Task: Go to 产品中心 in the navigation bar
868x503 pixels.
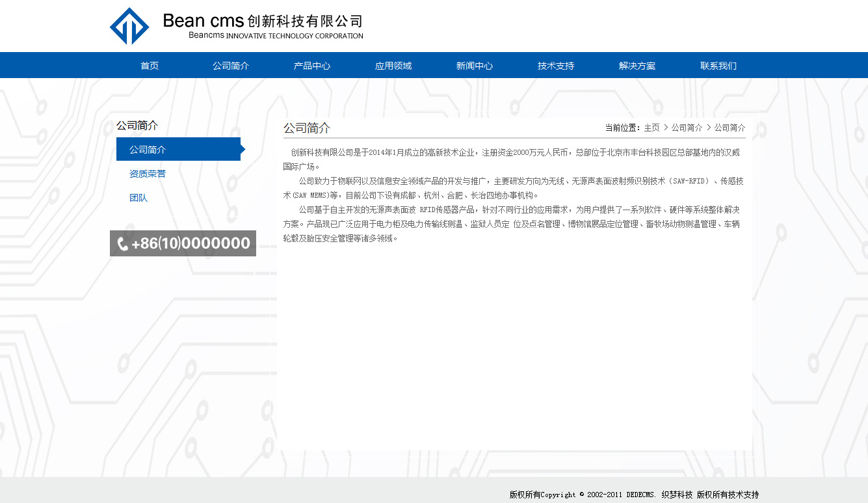Action: pyautogui.click(x=312, y=66)
